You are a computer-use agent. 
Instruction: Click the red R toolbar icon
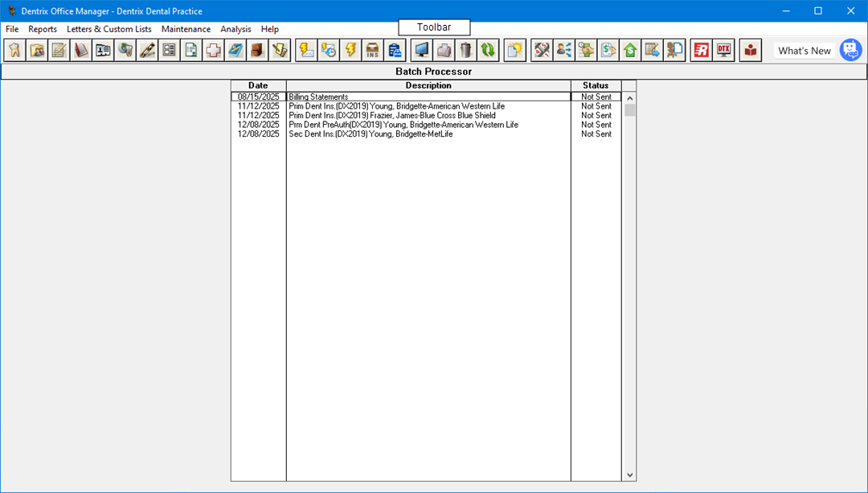(701, 51)
